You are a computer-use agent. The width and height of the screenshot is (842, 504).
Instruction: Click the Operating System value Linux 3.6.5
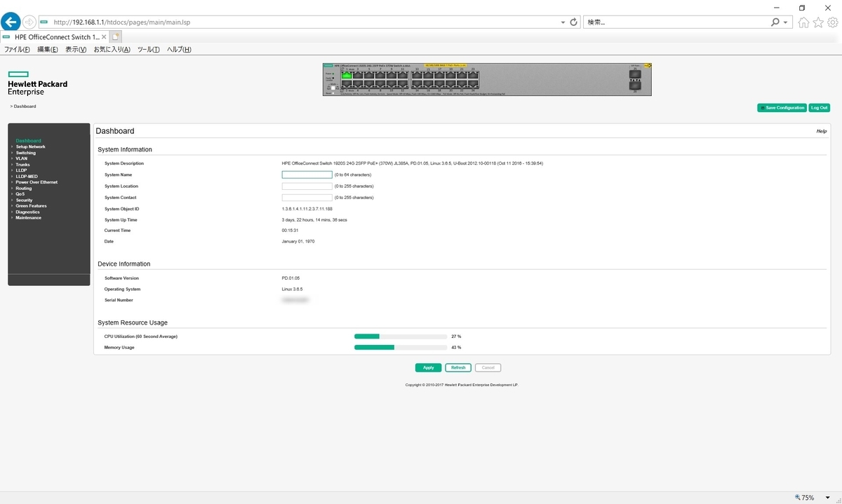point(292,289)
